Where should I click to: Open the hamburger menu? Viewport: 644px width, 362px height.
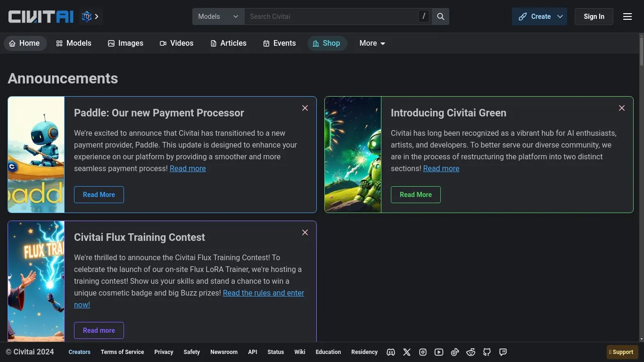point(627,16)
